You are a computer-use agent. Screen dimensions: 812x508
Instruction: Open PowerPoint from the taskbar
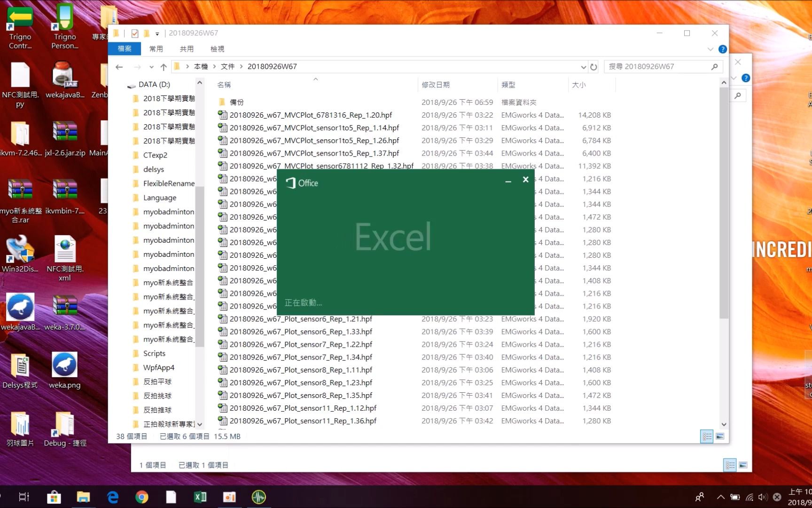(229, 497)
